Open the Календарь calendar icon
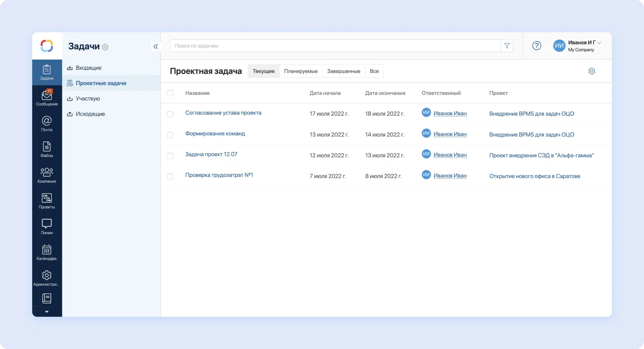644x349 pixels. pos(47,253)
